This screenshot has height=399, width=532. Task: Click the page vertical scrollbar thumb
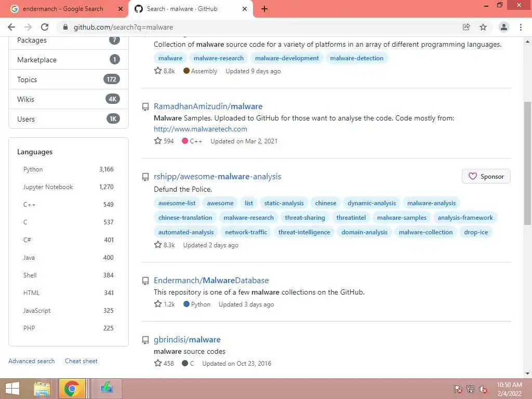coord(527,163)
